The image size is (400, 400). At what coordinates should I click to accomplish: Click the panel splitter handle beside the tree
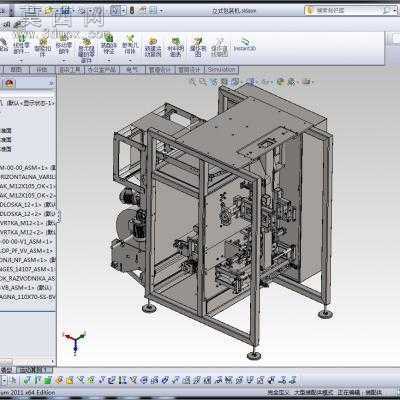pyautogui.click(x=59, y=217)
